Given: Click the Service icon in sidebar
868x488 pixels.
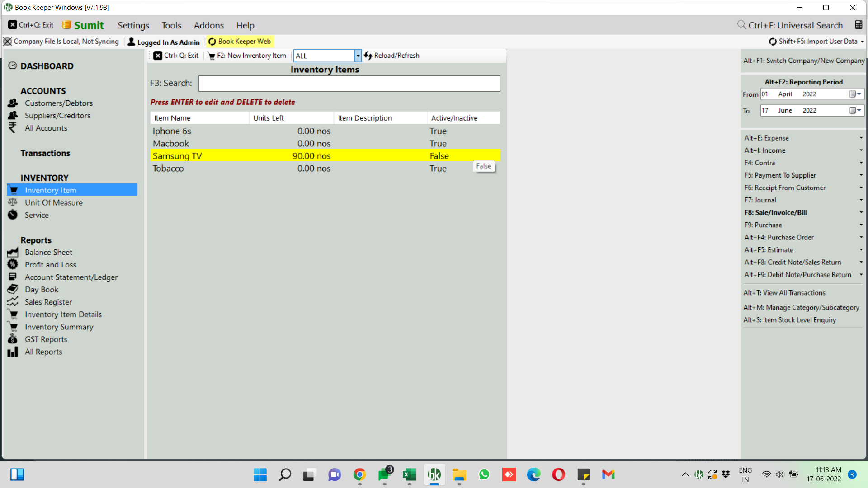Looking at the screenshot, I should click(13, 215).
